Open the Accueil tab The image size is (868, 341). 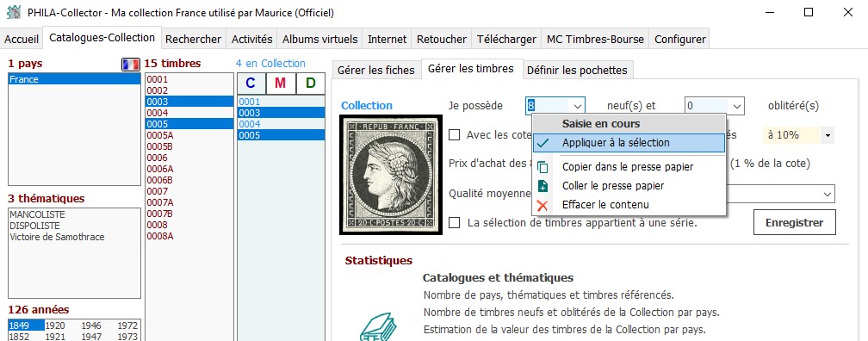22,40
